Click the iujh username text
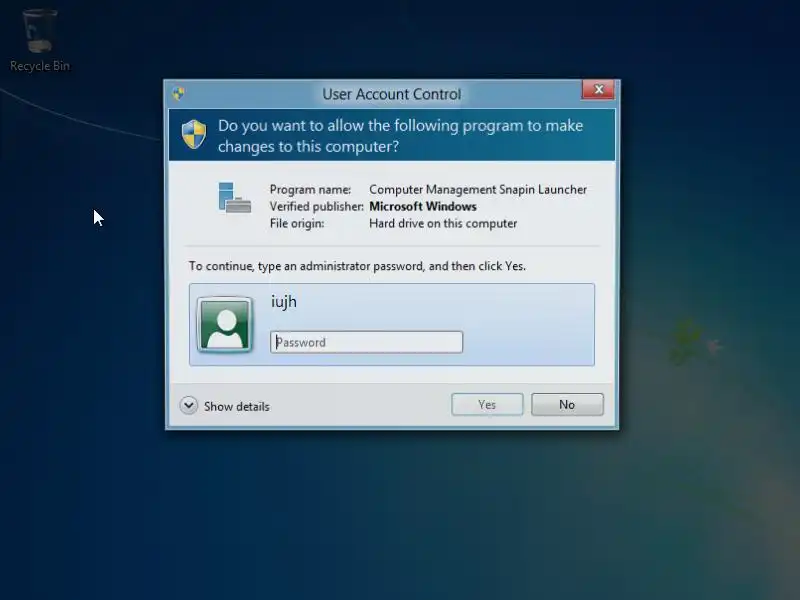Viewport: 800px width, 600px height. coord(284,302)
